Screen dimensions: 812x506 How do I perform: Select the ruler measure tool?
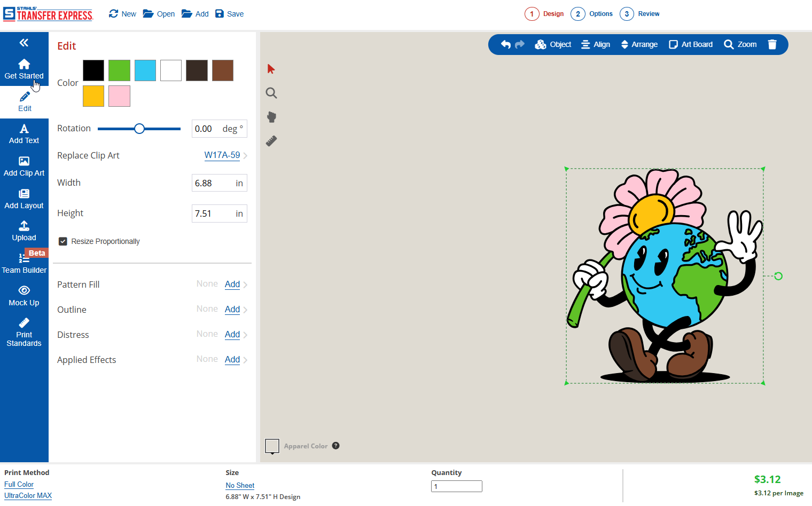coord(271,141)
